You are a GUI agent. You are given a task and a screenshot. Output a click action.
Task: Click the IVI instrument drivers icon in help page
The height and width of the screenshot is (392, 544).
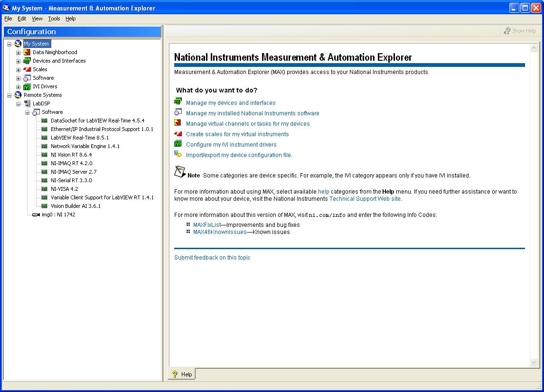pyautogui.click(x=178, y=144)
